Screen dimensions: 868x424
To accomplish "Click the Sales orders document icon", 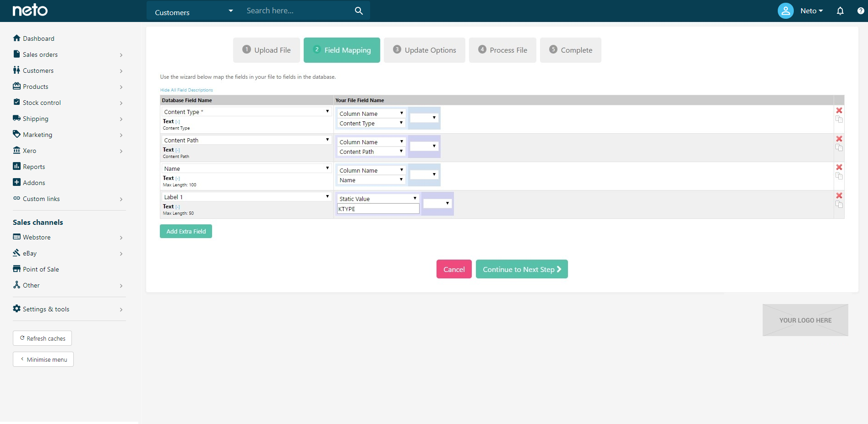I will pos(16,54).
